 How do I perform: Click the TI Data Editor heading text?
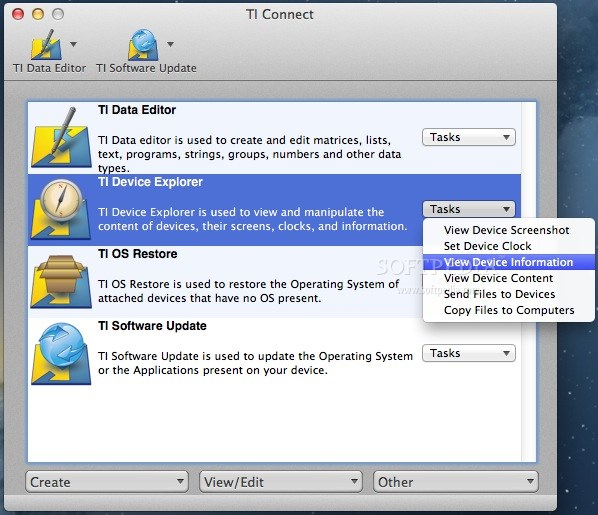(137, 110)
